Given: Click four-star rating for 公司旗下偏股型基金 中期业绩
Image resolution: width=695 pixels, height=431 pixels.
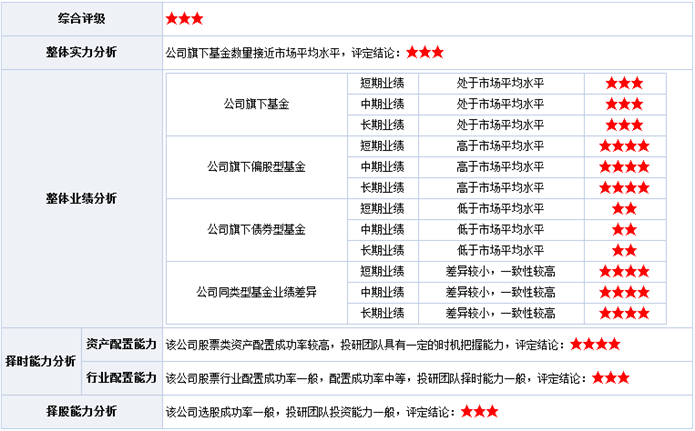Looking at the screenshot, I should click(624, 166).
